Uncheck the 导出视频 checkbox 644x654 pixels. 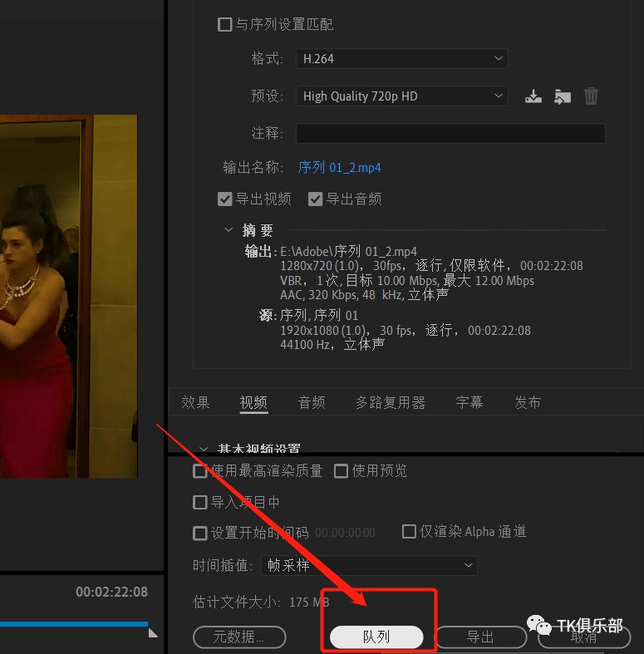(224, 199)
